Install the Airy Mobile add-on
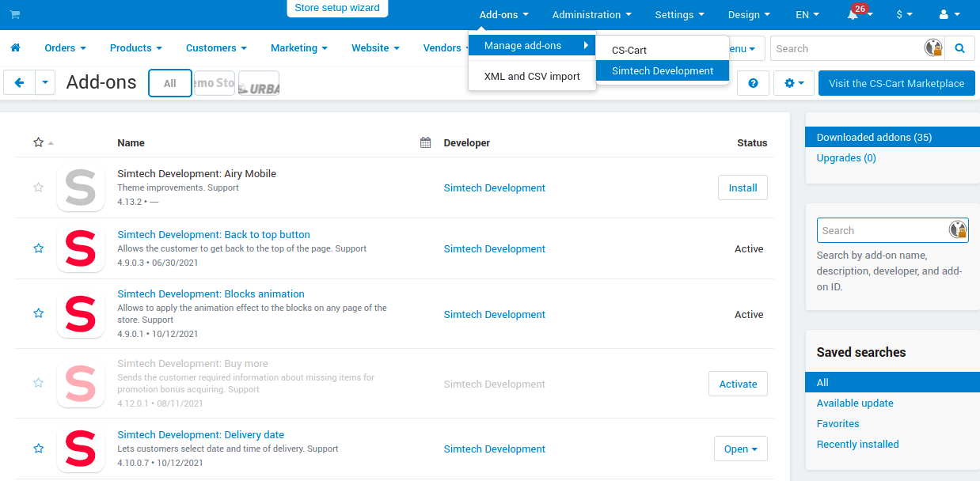Viewport: 980px width, 481px height. pos(743,187)
